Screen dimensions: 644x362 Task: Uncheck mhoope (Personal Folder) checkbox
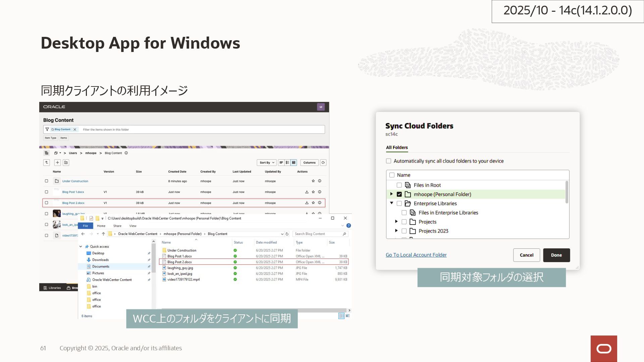point(399,194)
